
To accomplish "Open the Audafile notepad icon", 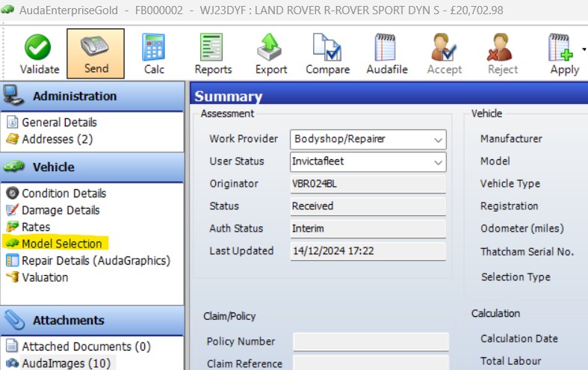I will click(x=385, y=47).
